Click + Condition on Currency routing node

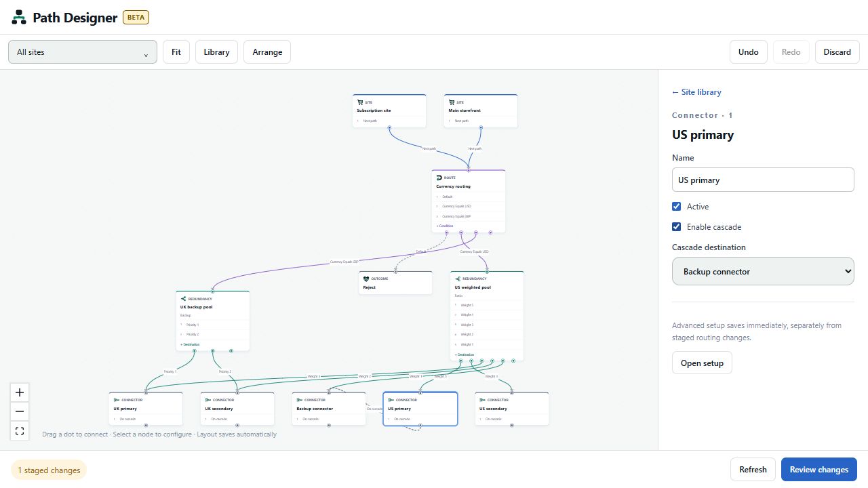pyautogui.click(x=445, y=226)
